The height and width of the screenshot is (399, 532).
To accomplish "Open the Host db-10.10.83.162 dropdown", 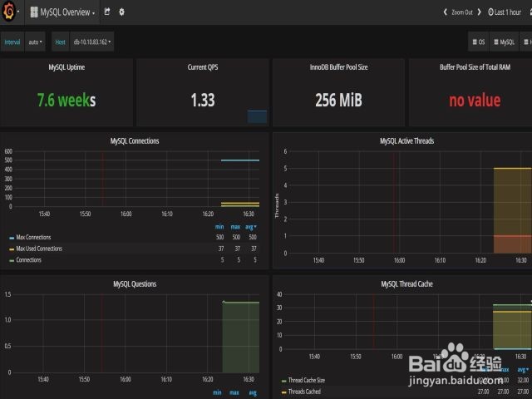I will 92,42.
